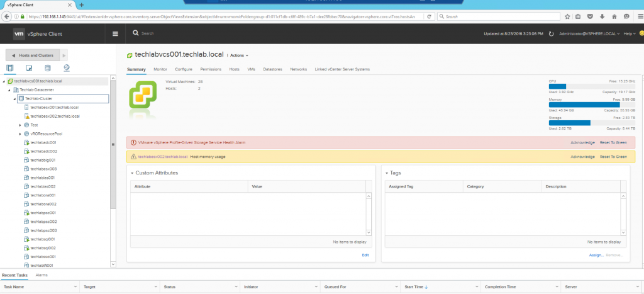Switch to Storage inventory view icon

pos(48,68)
